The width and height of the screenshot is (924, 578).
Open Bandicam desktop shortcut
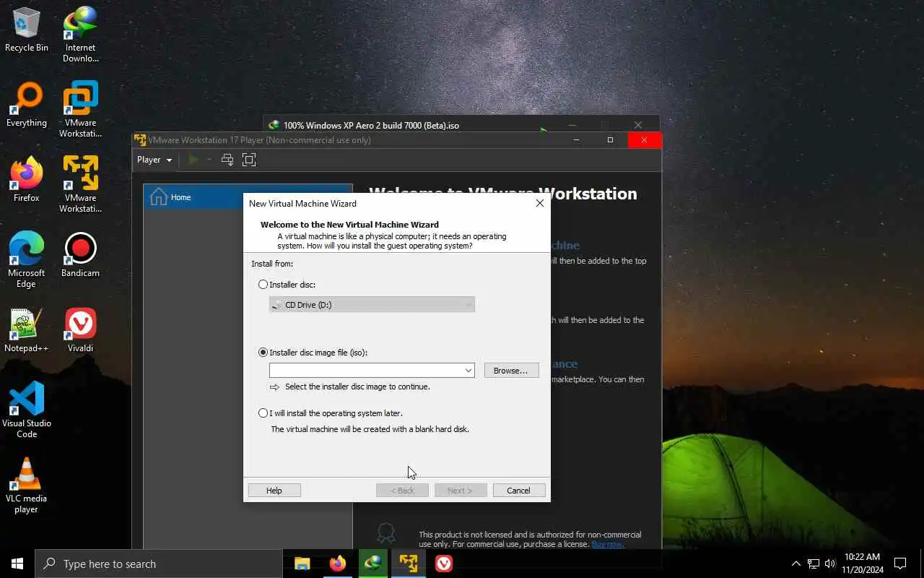[x=80, y=254]
